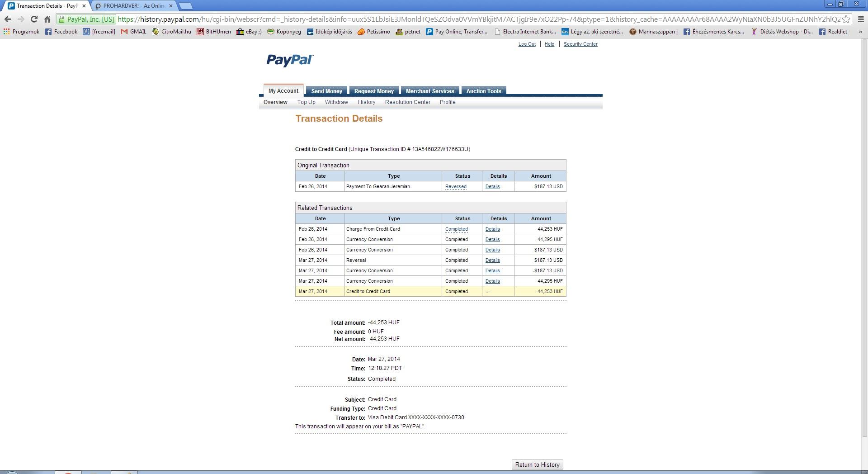Open a new browser tab
868x474 pixels.
coord(185,6)
